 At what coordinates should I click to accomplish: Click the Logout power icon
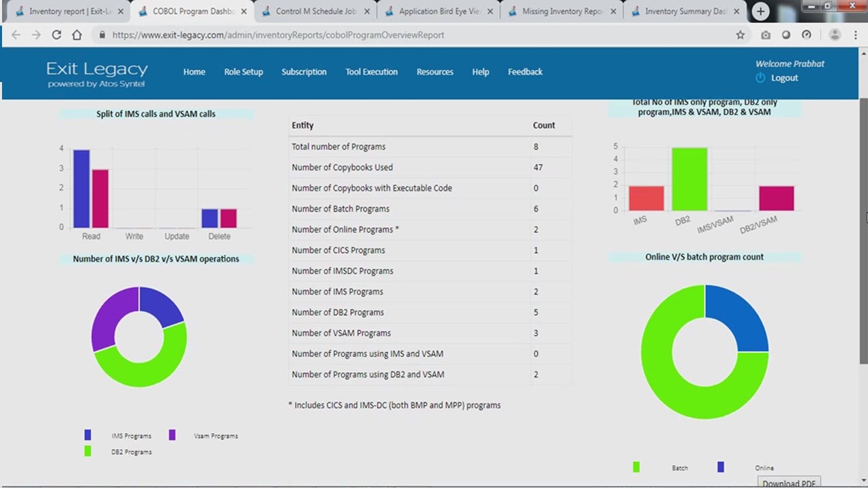(760, 78)
